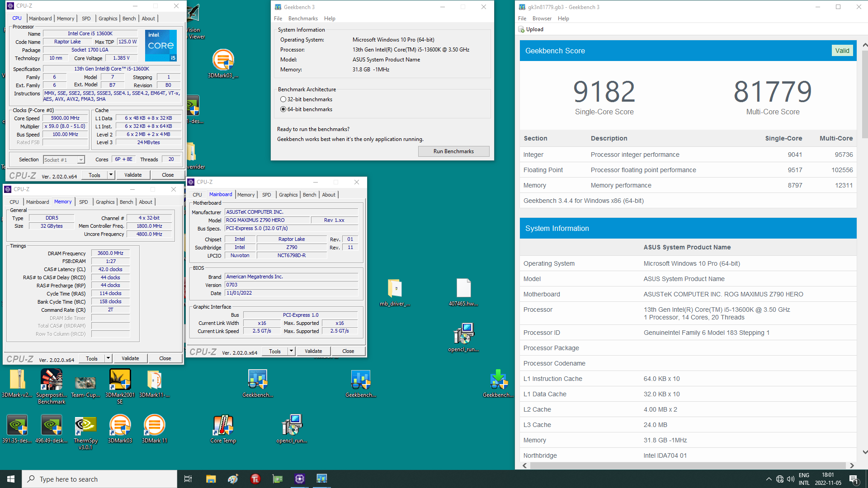Switch to Mainboard tab in CPU-Z CPU window
This screenshot has width=868, height=488.
40,19
